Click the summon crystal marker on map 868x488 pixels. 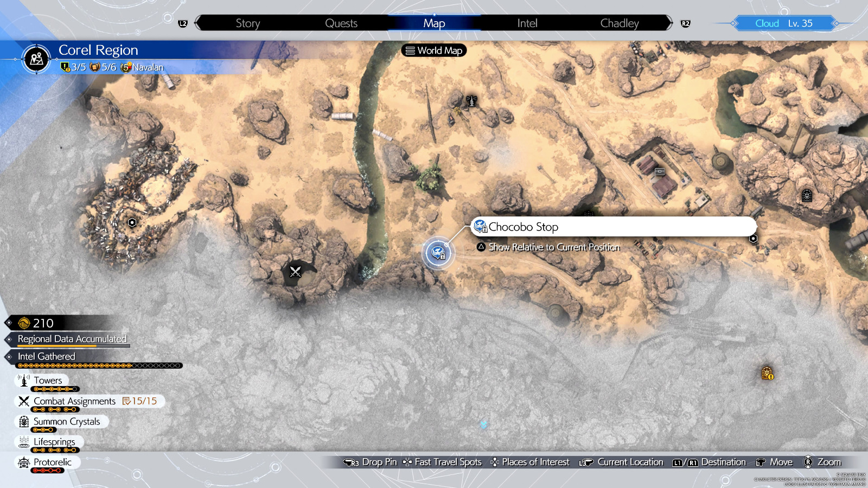[807, 196]
